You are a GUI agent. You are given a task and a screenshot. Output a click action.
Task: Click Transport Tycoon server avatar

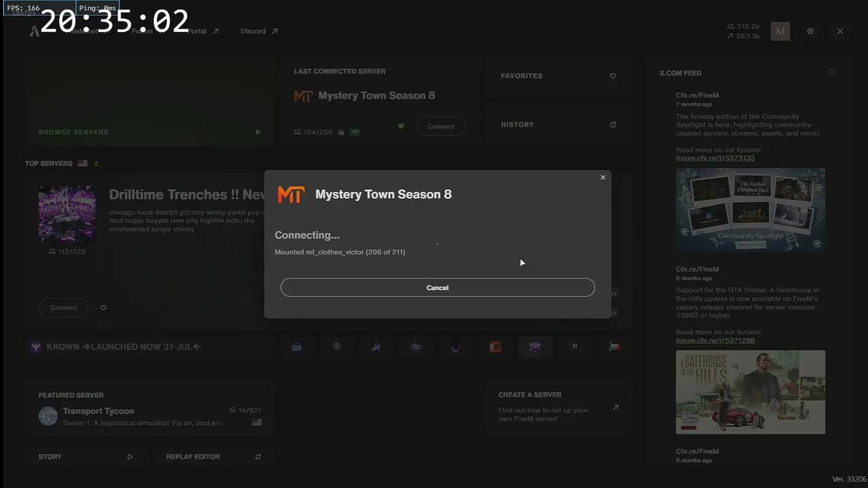click(x=48, y=416)
